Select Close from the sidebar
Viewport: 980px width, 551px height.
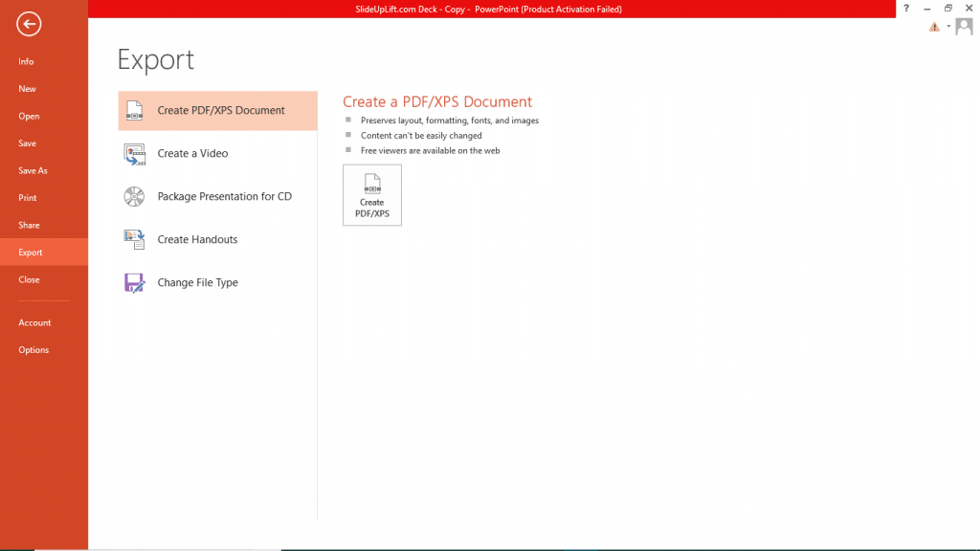pyautogui.click(x=28, y=279)
